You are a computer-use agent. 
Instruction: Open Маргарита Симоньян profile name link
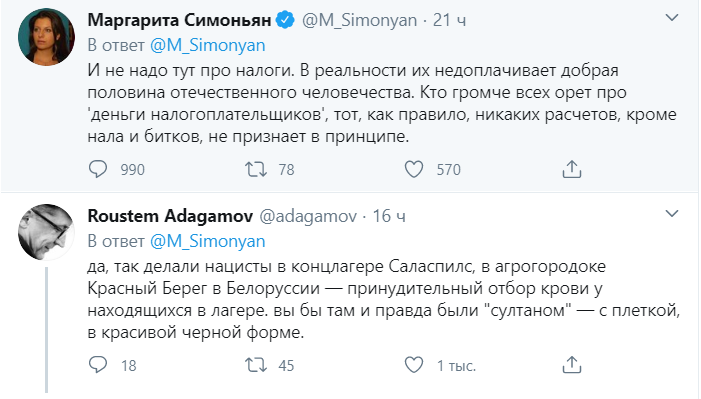[x=179, y=21]
